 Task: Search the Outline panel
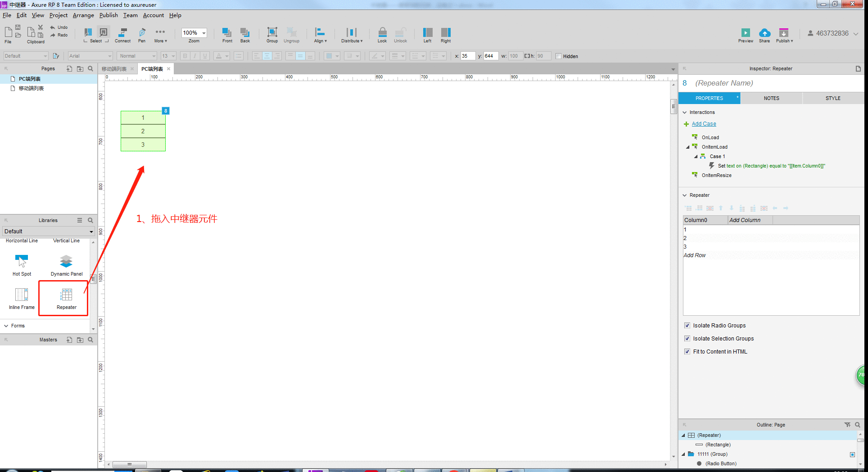pos(858,425)
